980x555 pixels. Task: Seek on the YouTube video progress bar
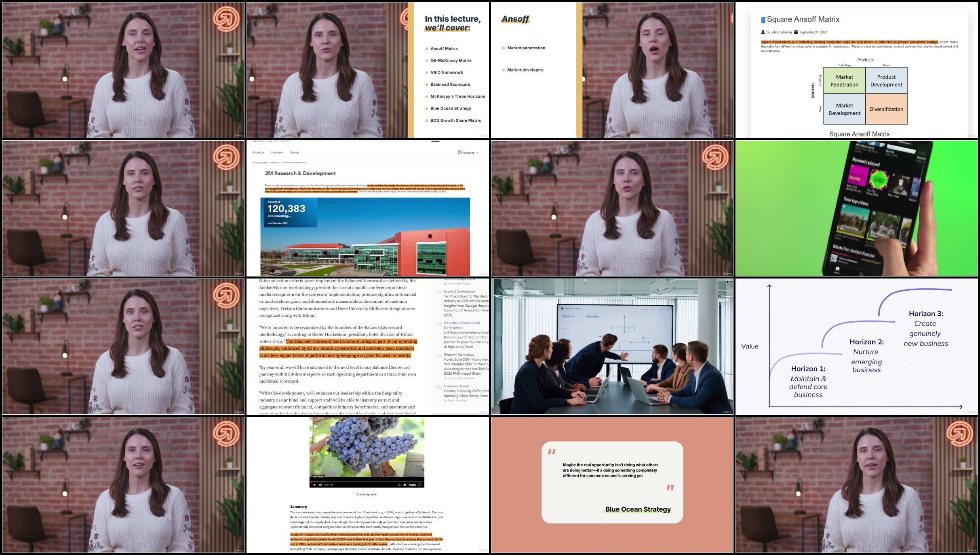tap(367, 481)
